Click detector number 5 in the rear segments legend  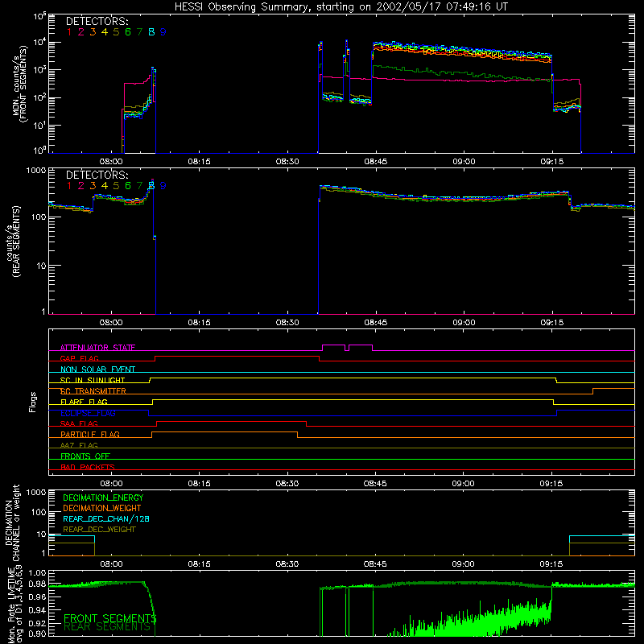[x=116, y=186]
